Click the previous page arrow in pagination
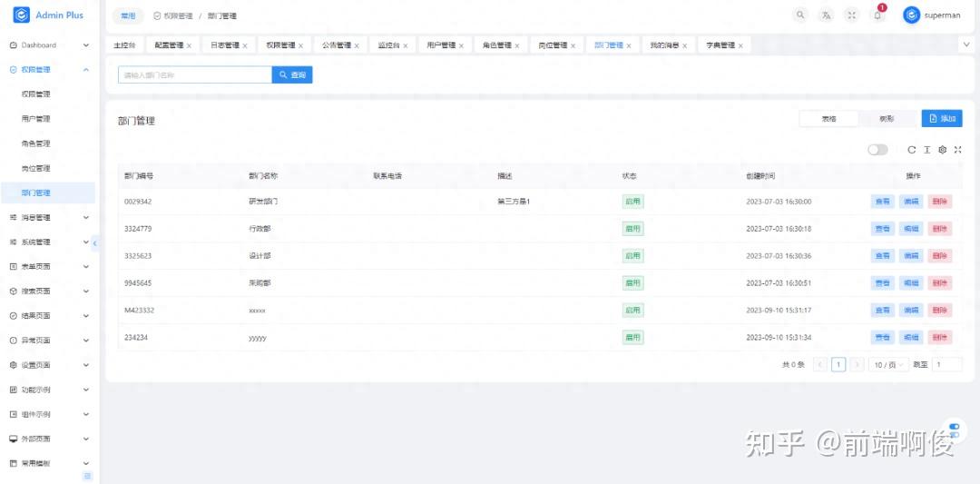The image size is (980, 484). tap(820, 364)
